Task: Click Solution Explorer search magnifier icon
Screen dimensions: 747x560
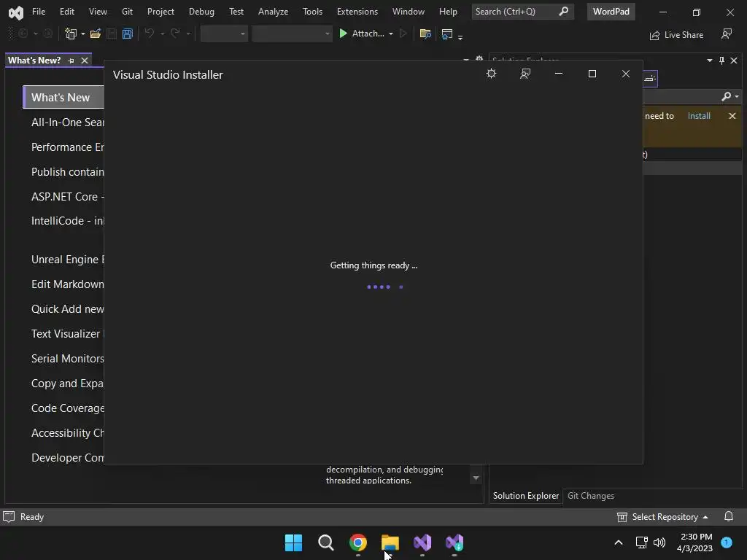Action: (726, 97)
